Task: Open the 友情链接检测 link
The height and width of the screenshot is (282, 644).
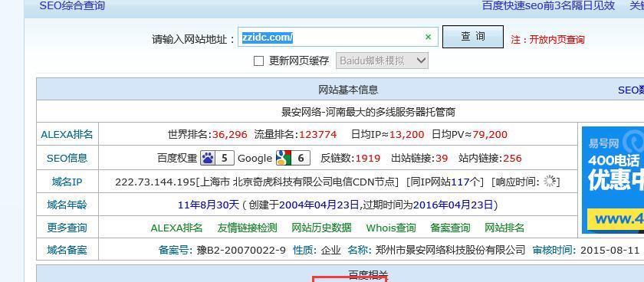Action: tap(247, 228)
